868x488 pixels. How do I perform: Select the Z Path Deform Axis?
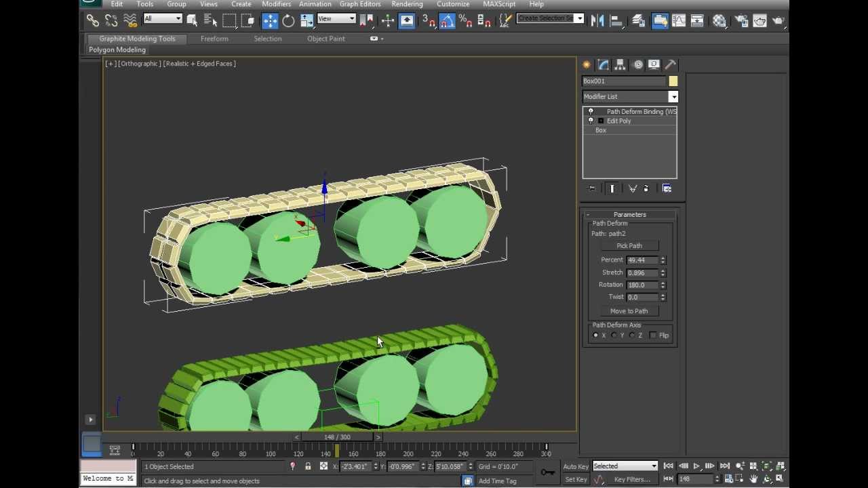633,335
